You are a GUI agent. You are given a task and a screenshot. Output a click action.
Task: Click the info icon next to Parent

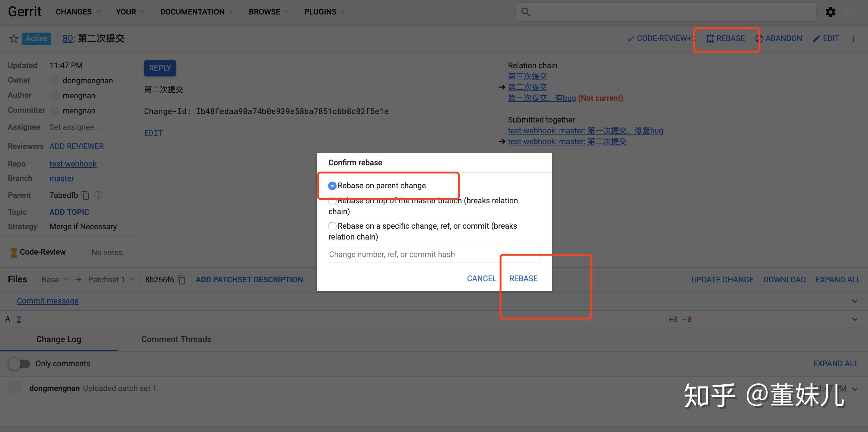(98, 195)
